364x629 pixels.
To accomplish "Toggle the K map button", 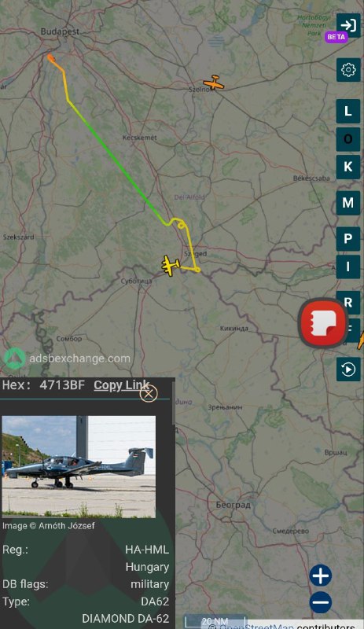I will click(x=348, y=167).
